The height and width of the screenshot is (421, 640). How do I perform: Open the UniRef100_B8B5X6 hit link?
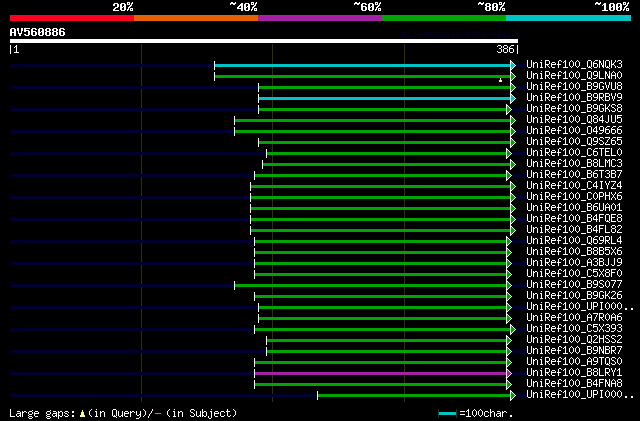click(x=574, y=252)
